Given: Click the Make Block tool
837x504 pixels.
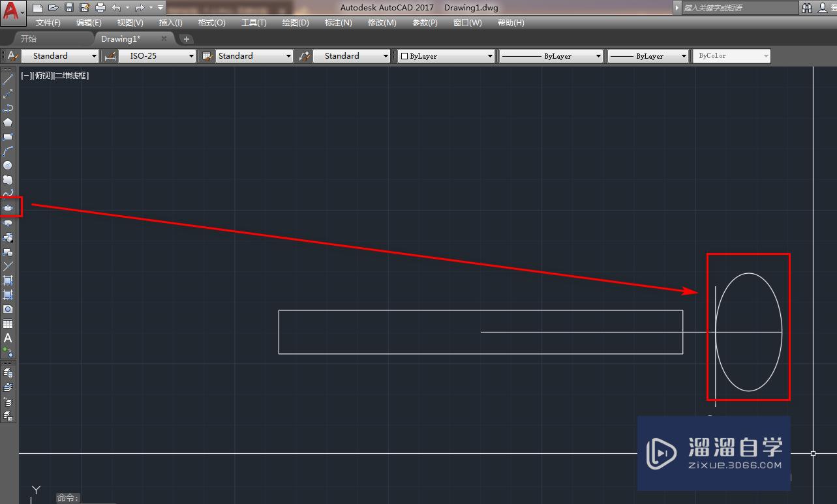Looking at the screenshot, I should click(x=8, y=252).
